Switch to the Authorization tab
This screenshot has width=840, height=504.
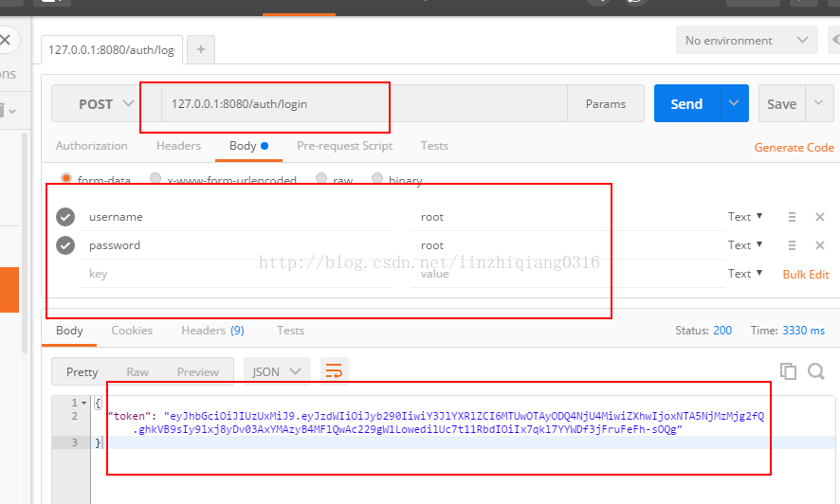[92, 146]
